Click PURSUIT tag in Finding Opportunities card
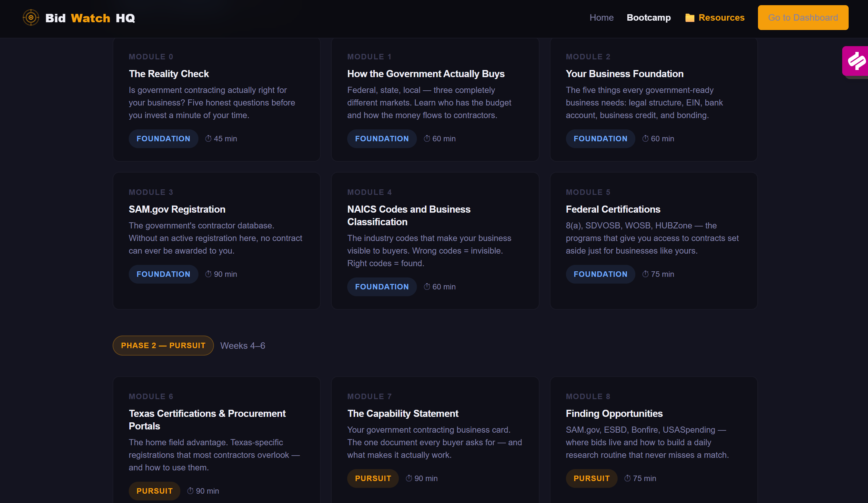868x503 pixels. click(591, 478)
